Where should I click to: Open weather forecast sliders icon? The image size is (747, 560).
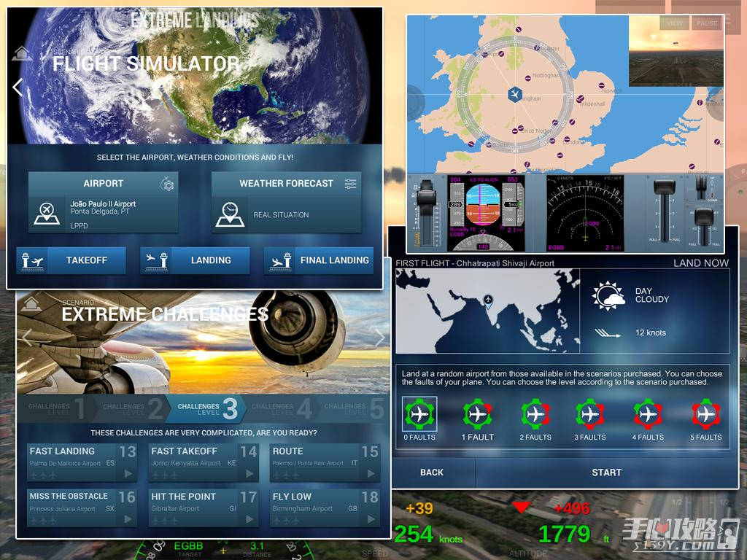(x=351, y=184)
